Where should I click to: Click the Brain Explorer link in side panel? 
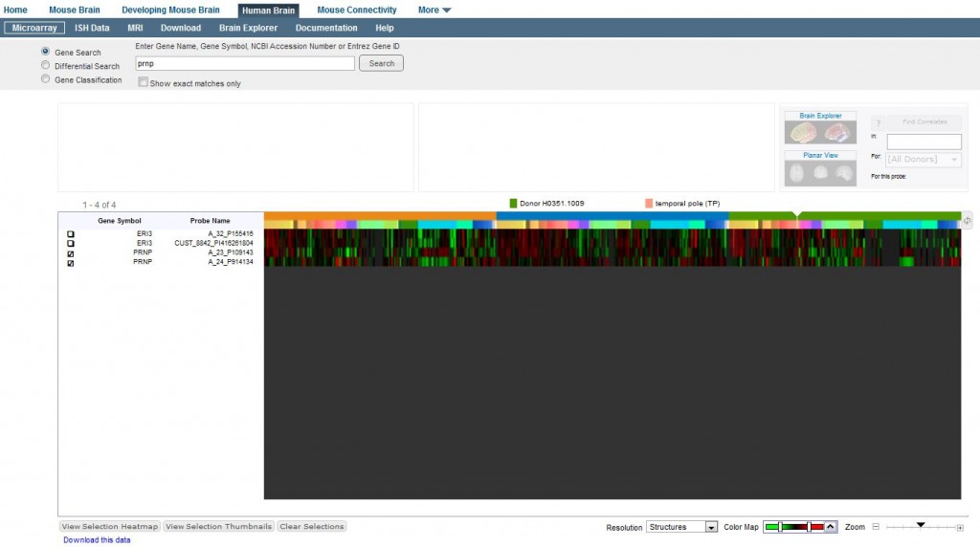[x=820, y=116]
